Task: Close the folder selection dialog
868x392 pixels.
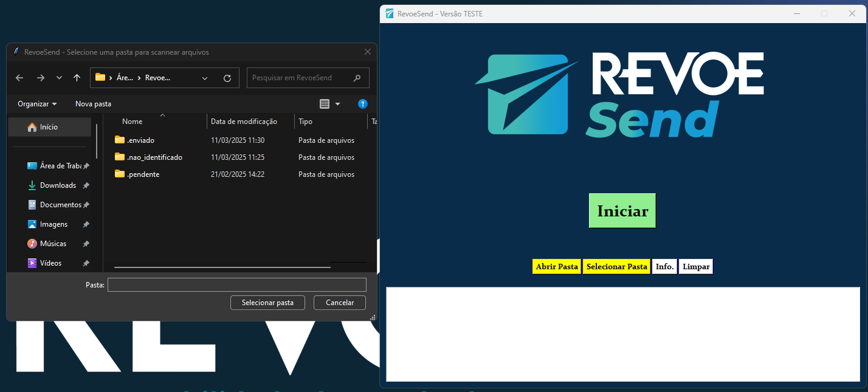Action: click(368, 52)
